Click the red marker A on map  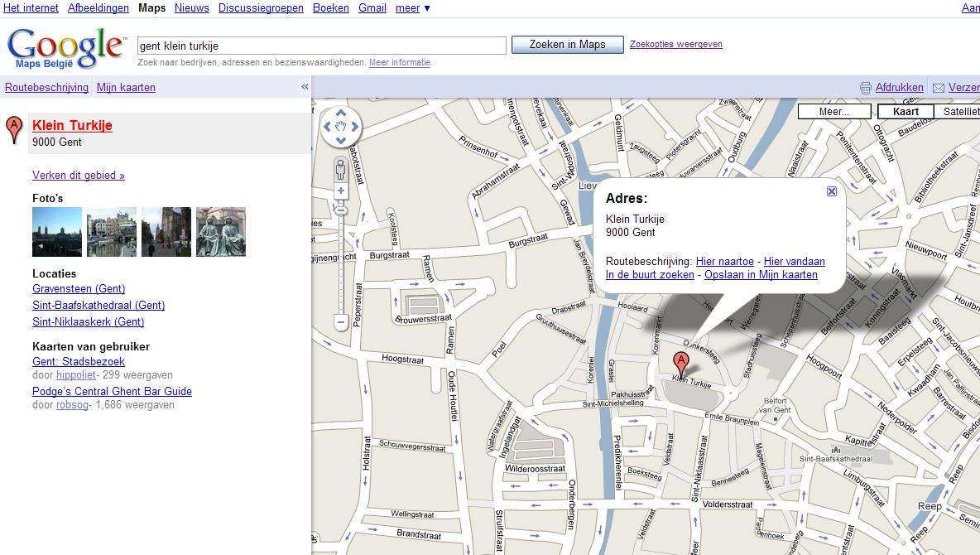pyautogui.click(x=680, y=362)
